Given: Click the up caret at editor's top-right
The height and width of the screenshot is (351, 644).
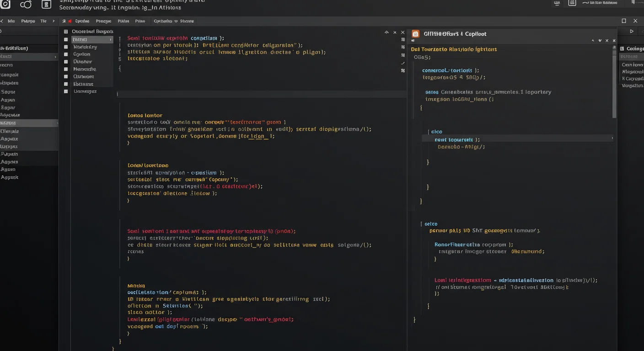Looking at the screenshot, I should pyautogui.click(x=386, y=32).
